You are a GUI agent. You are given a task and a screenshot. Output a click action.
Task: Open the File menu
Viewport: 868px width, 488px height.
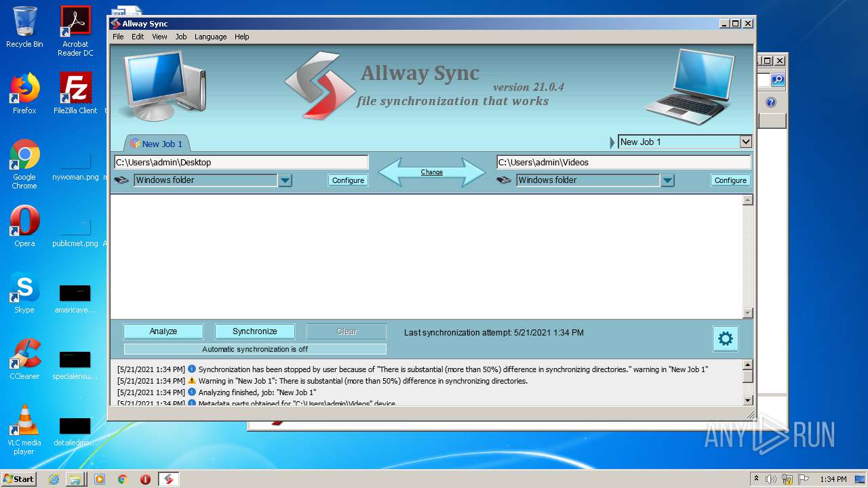[x=119, y=37]
